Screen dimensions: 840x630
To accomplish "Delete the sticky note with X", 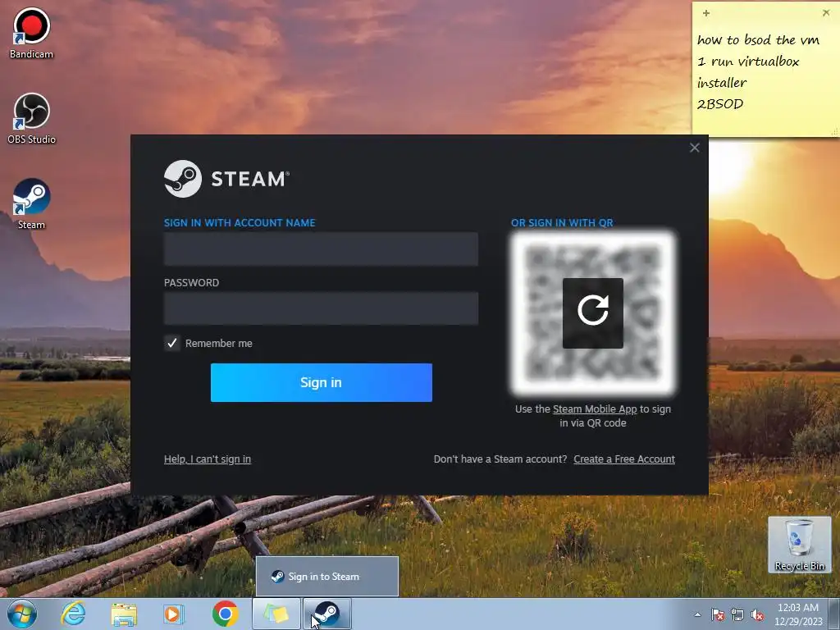I will pos(825,13).
